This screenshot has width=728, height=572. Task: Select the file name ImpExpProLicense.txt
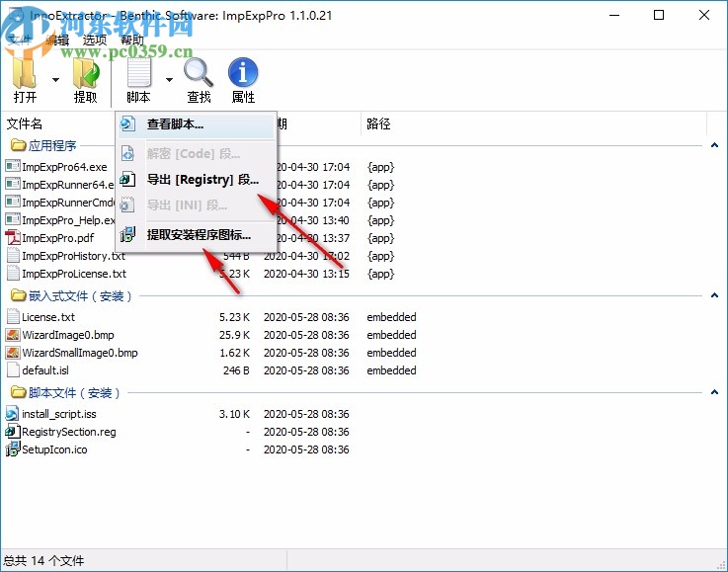pos(74,274)
